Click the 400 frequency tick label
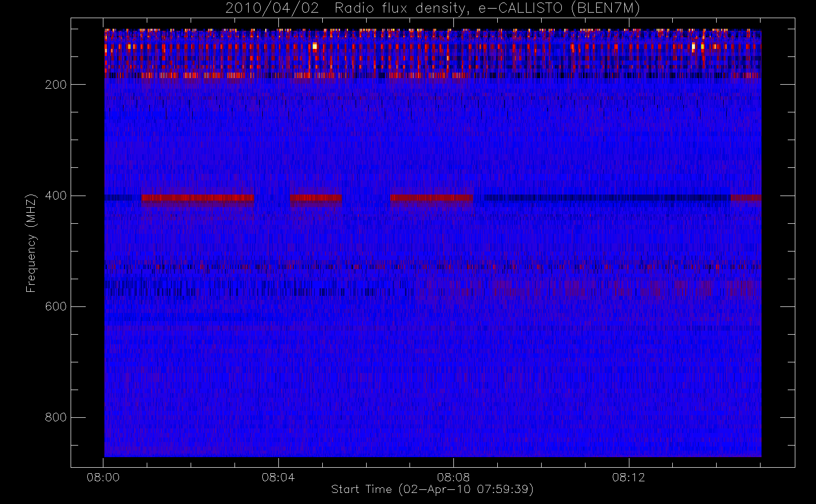 coord(56,196)
